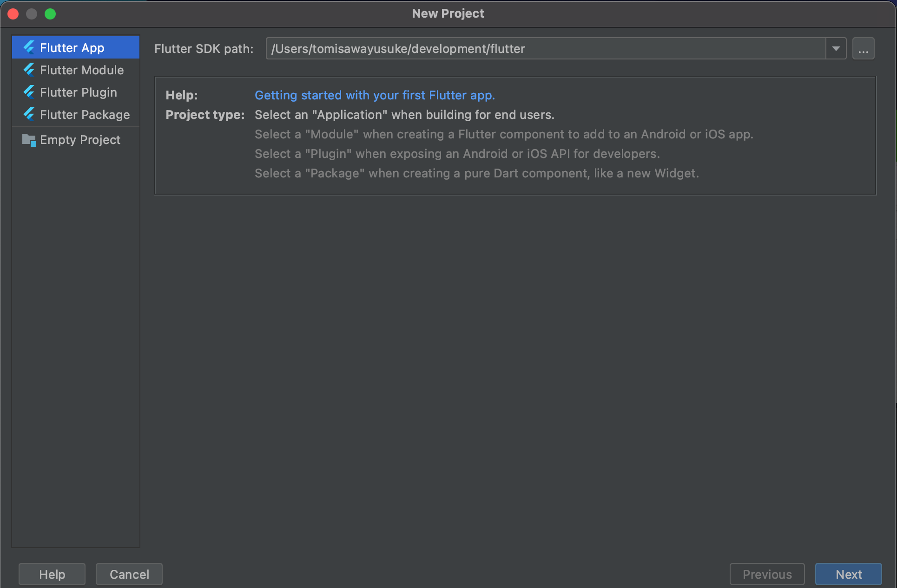897x588 pixels.
Task: Click the Flutter App logo icon
Action: pos(29,47)
